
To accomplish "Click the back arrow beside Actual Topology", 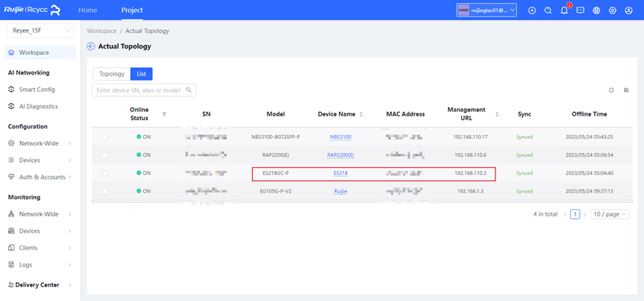I will click(91, 46).
